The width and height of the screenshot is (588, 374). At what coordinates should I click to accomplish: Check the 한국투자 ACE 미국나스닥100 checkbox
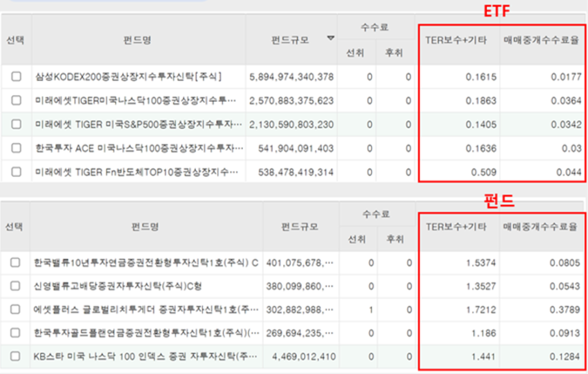[16, 148]
